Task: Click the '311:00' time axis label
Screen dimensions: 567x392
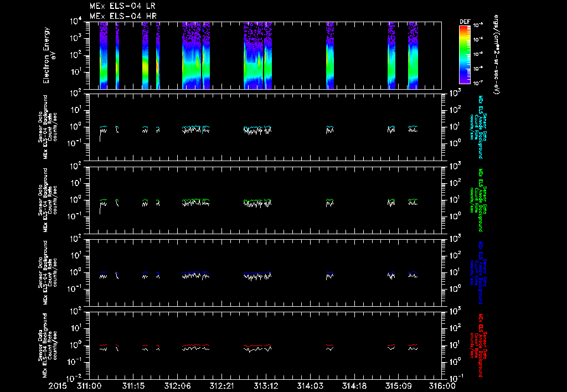Action: (x=89, y=386)
